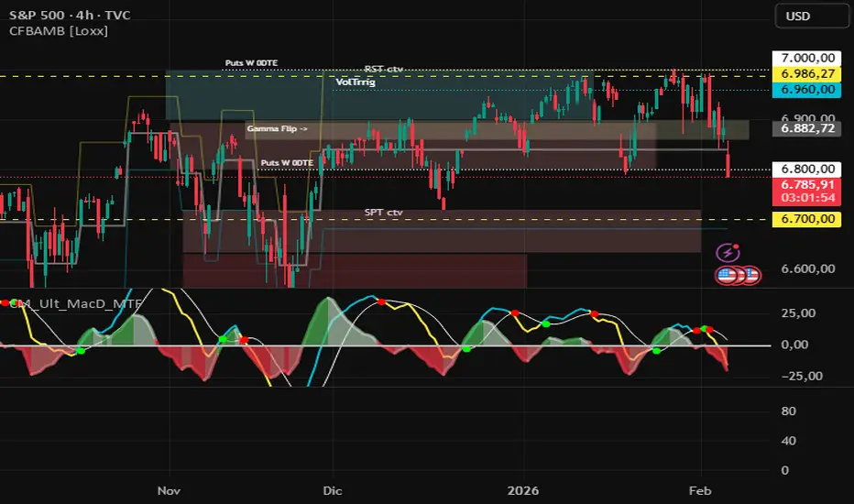Select the VolTrrig chart label

(356, 82)
